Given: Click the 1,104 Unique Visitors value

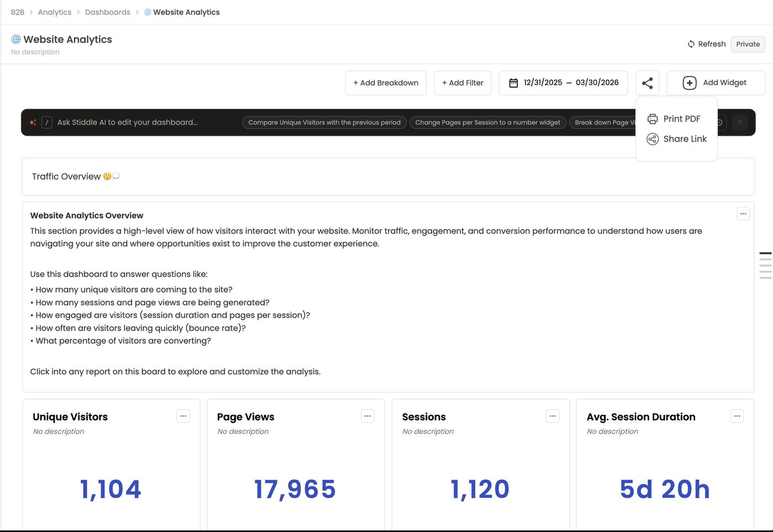Looking at the screenshot, I should pos(111,489).
